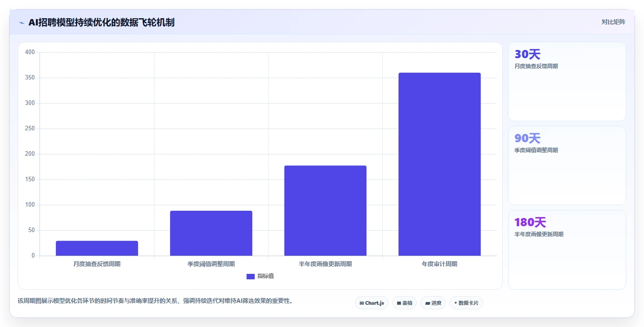The width and height of the screenshot is (644, 327).
Task: Click 季度阈值调整周期 card caption
Action: point(536,150)
